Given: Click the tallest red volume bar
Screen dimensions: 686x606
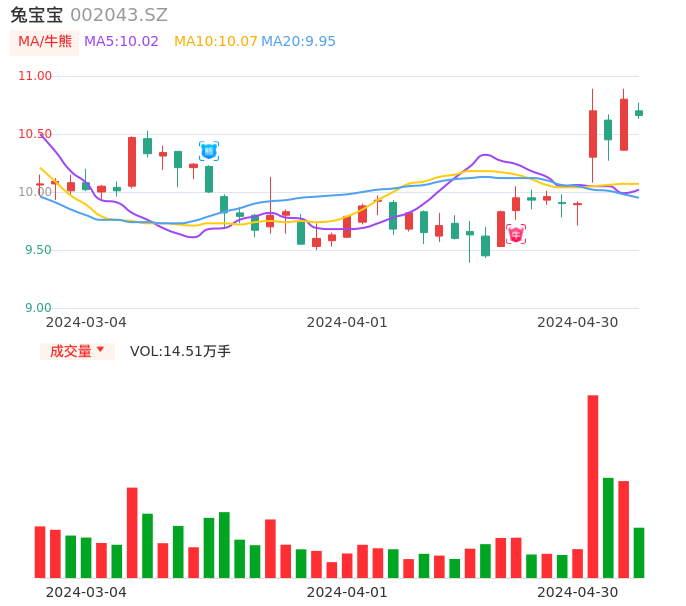Looking at the screenshot, I should (593, 486).
